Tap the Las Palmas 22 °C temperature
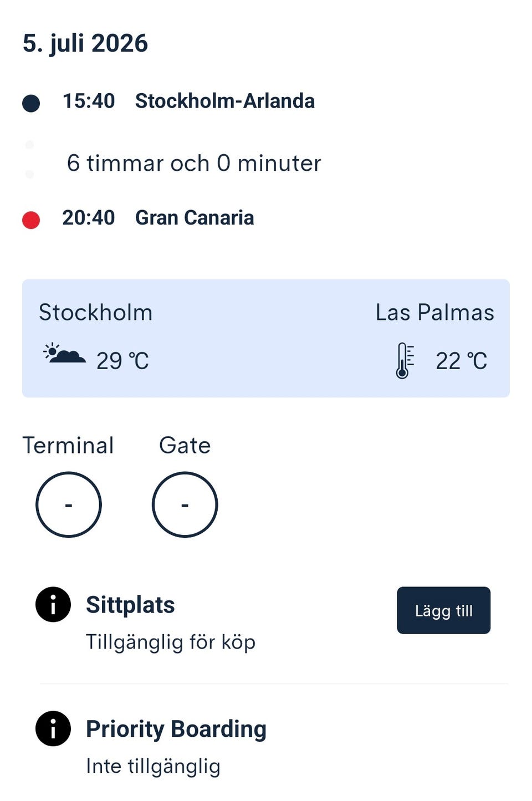 coord(461,361)
